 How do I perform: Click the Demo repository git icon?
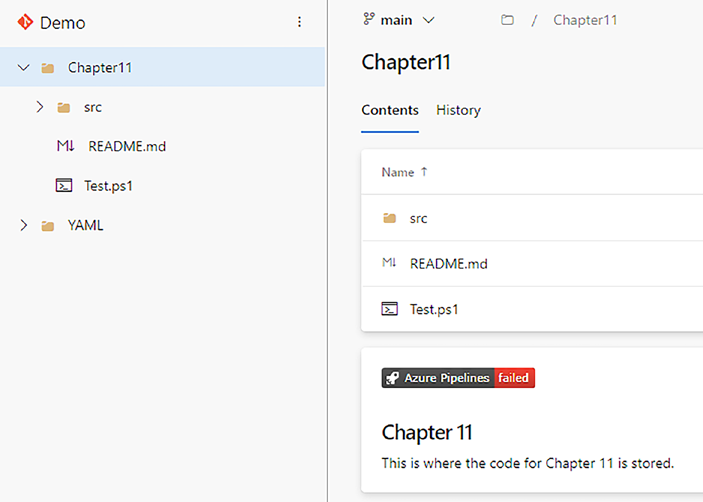[26, 22]
